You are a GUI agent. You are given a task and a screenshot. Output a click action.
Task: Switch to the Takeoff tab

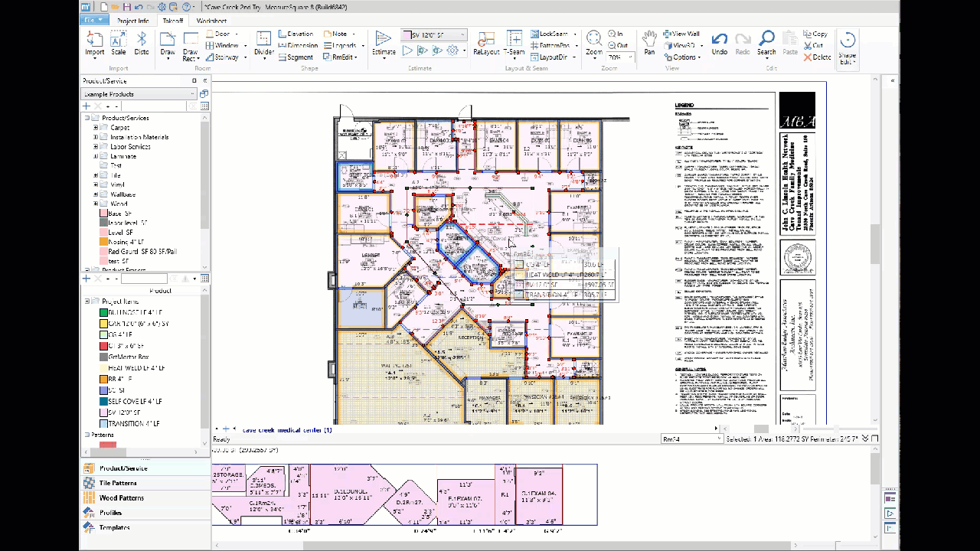[173, 21]
